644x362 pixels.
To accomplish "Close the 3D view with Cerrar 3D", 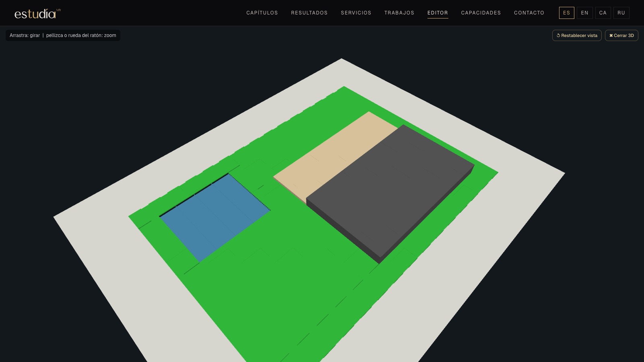I will (x=621, y=35).
